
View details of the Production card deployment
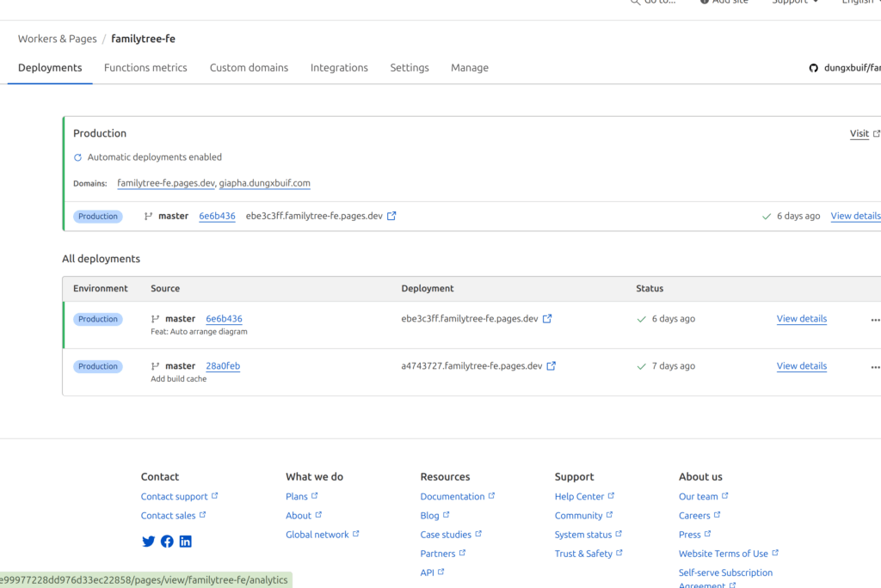tap(856, 217)
